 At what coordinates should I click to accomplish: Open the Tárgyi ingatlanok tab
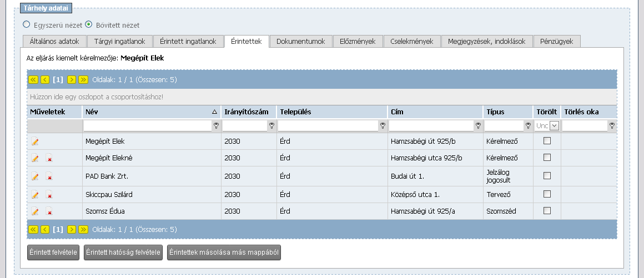(x=119, y=42)
